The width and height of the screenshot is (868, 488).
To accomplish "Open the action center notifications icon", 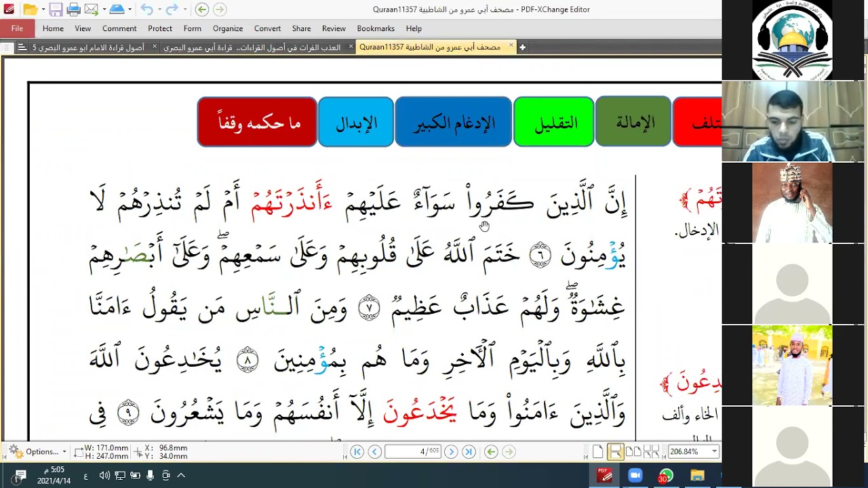I will (x=20, y=476).
